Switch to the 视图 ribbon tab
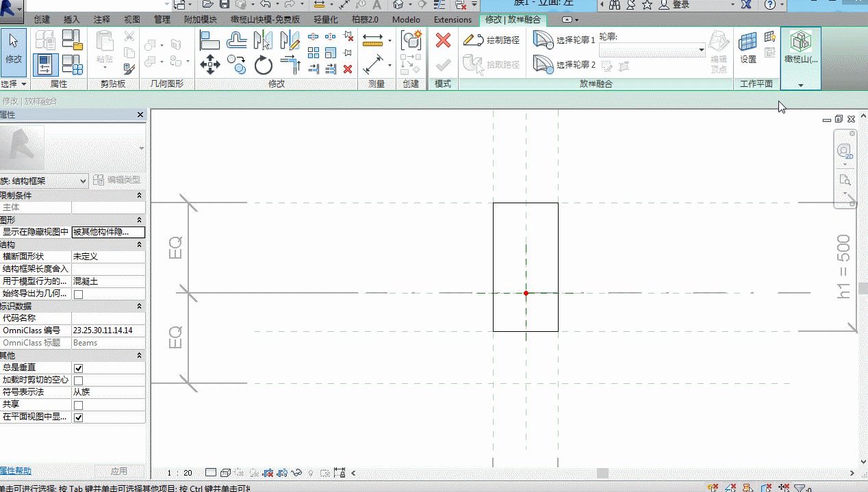Screen dimensions: 868x492 click(132, 20)
